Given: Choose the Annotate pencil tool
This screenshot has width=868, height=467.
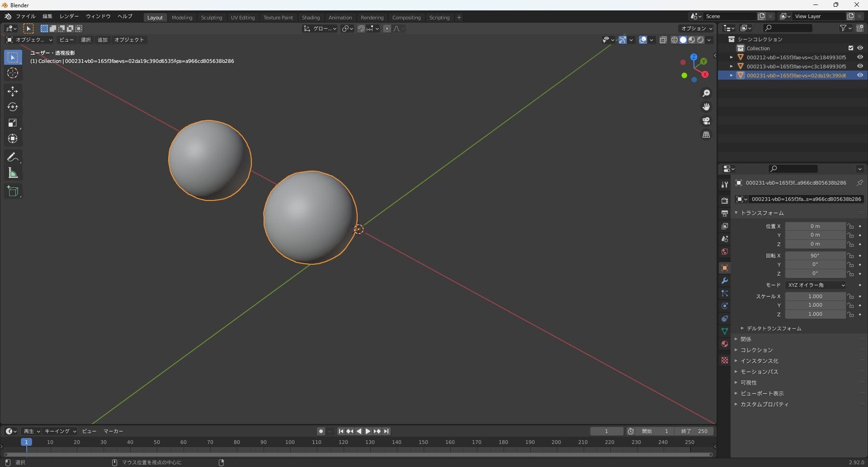Looking at the screenshot, I should 13,157.
